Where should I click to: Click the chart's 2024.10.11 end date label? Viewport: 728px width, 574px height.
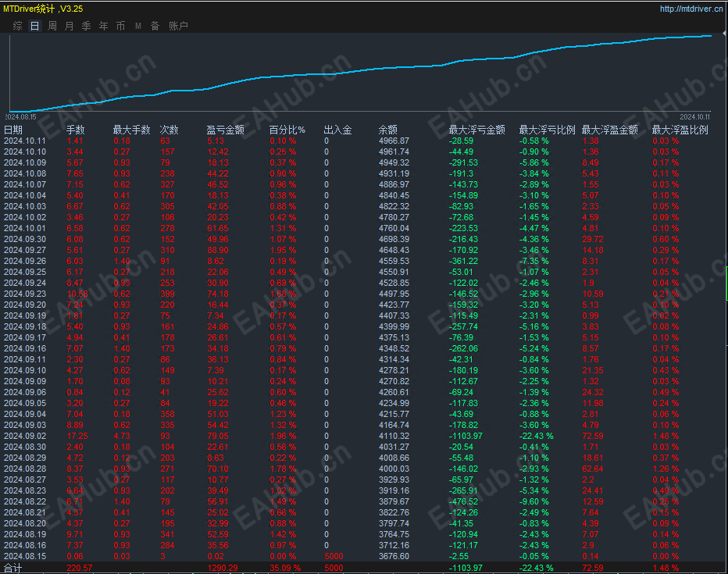pos(695,117)
